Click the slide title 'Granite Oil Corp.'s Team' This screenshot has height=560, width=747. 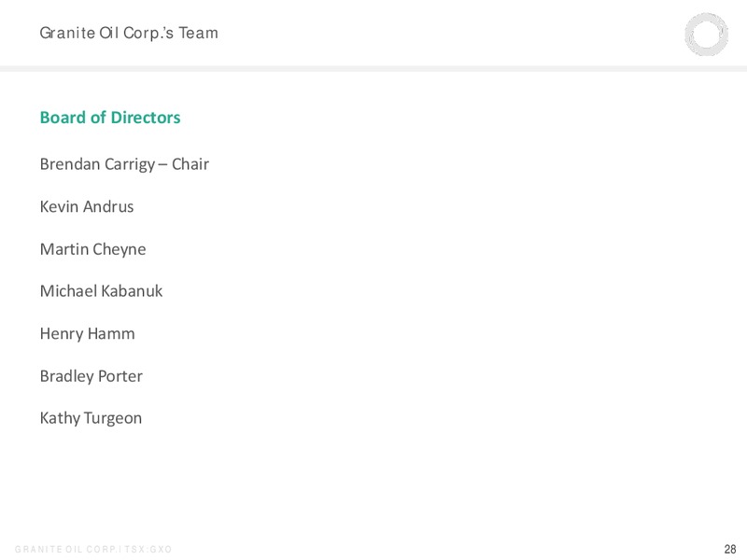click(129, 33)
